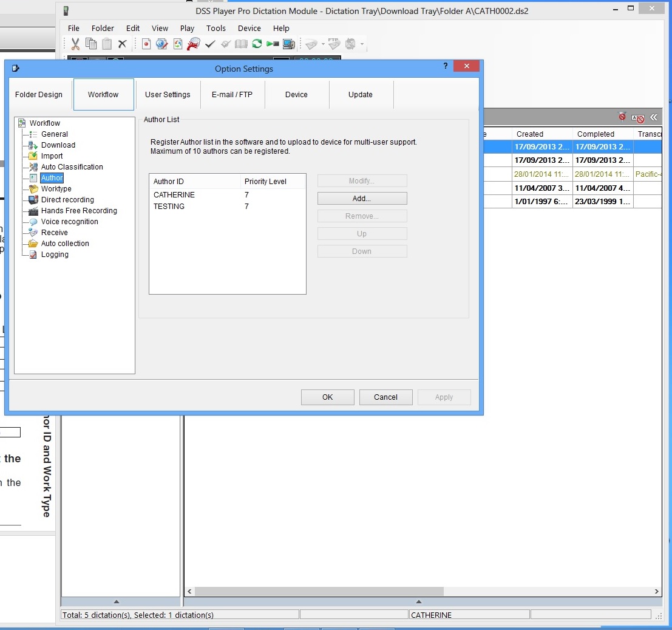
Task: Click the computer with speaker icon
Action: click(x=289, y=44)
